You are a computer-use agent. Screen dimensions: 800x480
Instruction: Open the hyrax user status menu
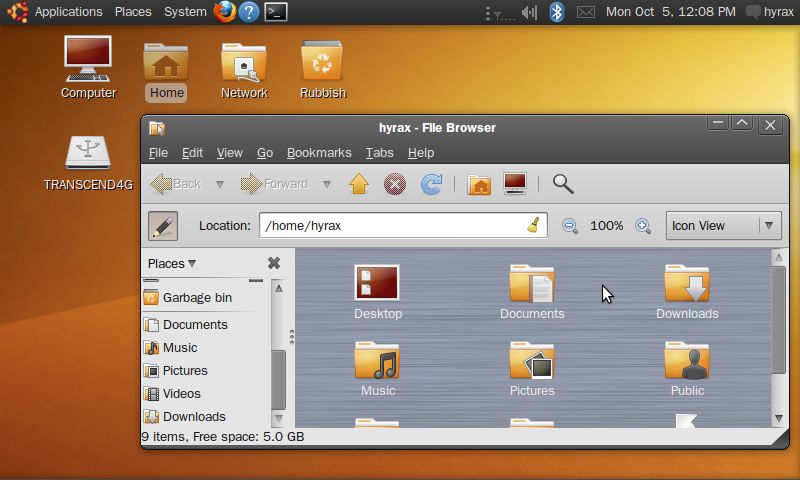coord(770,11)
